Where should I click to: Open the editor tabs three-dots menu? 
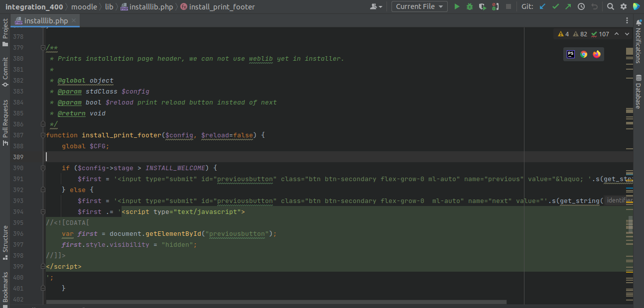(x=627, y=20)
